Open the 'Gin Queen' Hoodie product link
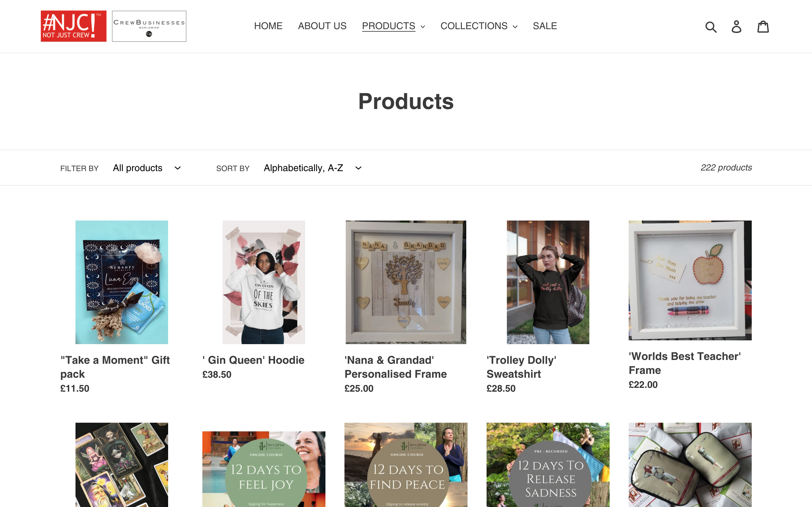 (253, 360)
